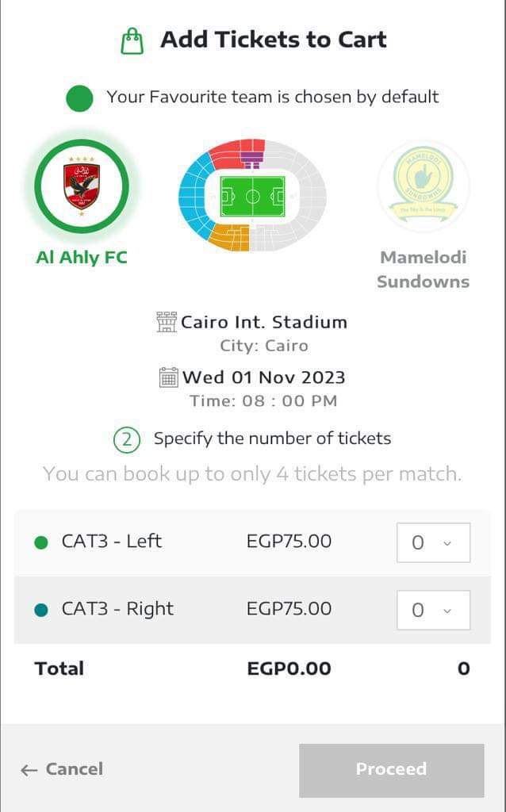The height and width of the screenshot is (812, 506).
Task: Click the back arrow beside Cancel
Action: pos(29,770)
